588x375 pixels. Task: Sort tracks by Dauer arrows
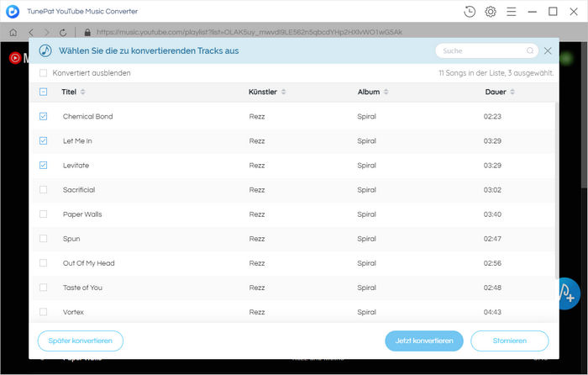tap(512, 92)
